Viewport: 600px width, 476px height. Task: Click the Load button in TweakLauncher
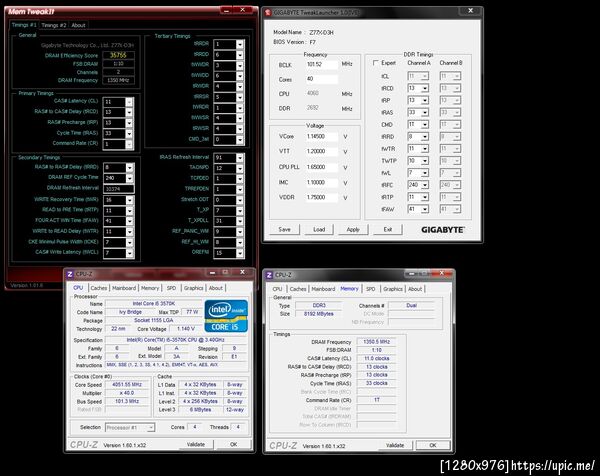[x=319, y=230]
